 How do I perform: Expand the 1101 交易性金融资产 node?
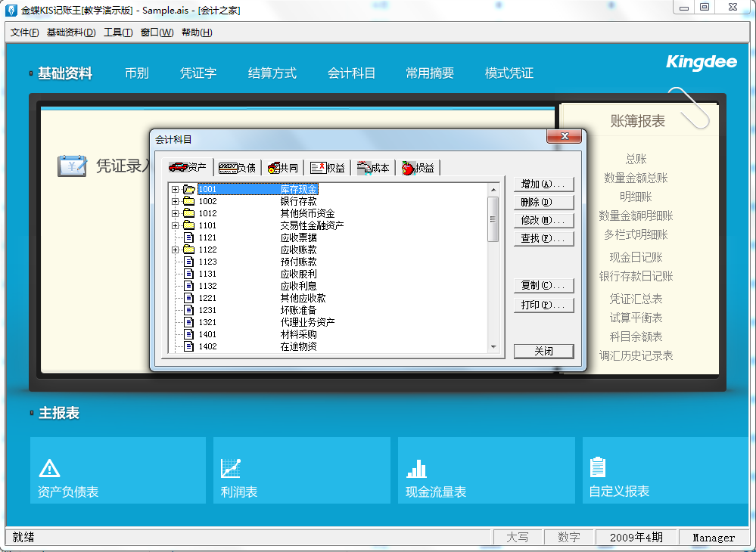tap(176, 225)
